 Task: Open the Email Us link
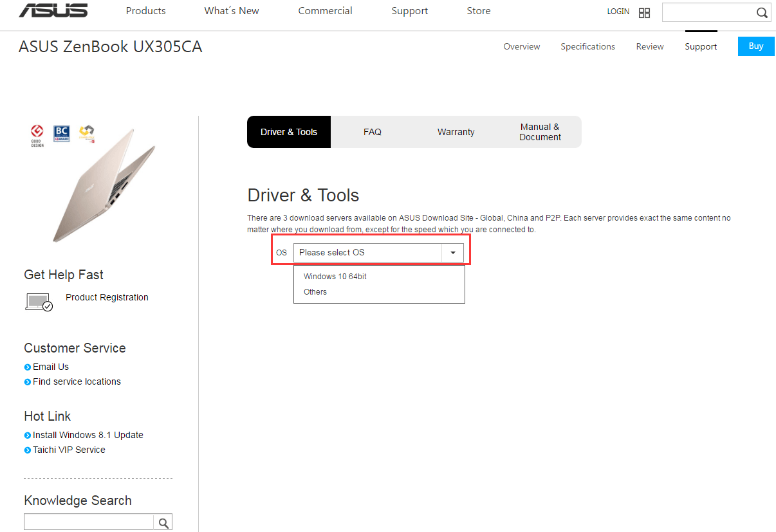click(51, 367)
